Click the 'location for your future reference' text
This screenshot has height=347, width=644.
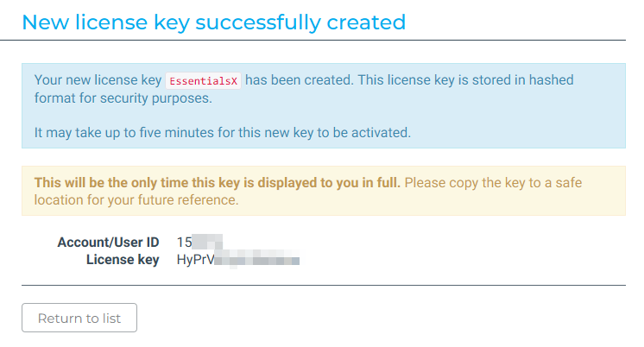click(x=136, y=200)
